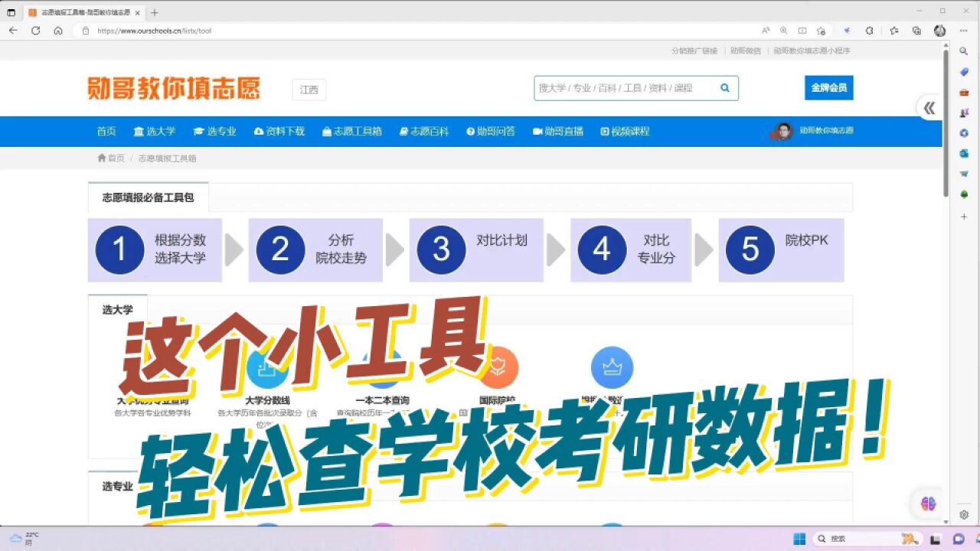Open 勋哥直播 navigation item
Screen dimensions: 980x551
point(558,132)
